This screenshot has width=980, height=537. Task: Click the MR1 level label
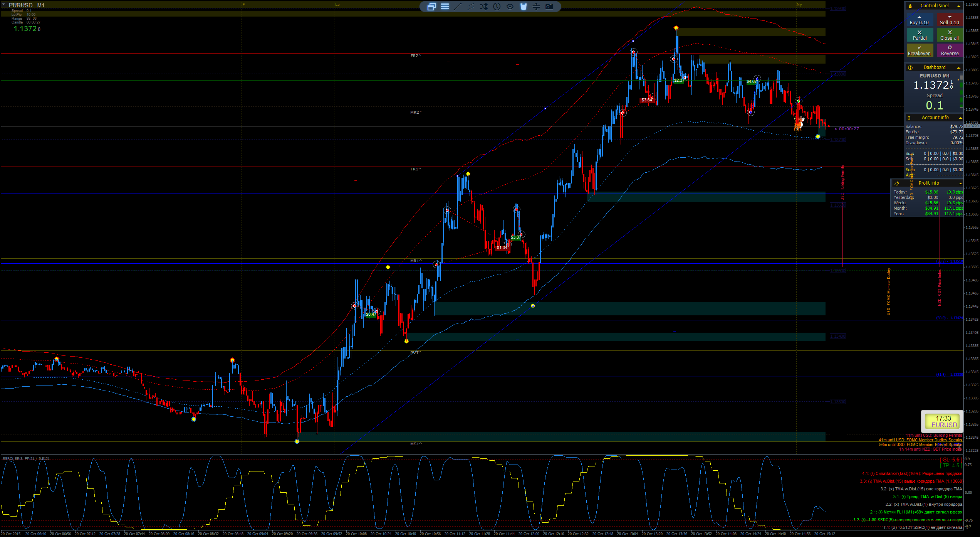(x=416, y=261)
